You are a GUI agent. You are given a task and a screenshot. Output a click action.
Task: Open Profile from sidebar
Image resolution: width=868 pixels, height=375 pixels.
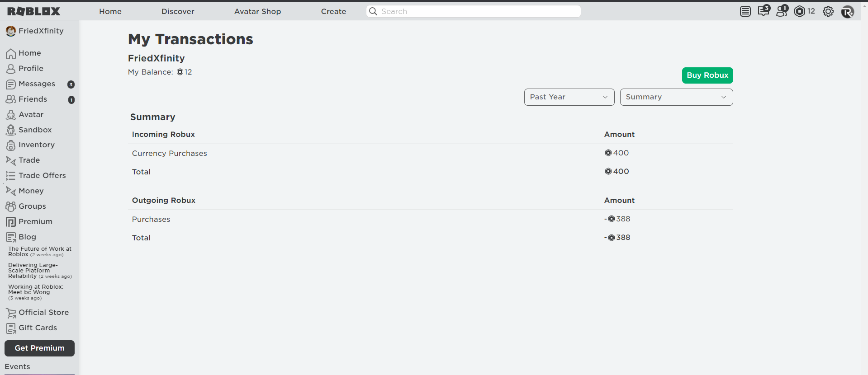point(25,69)
